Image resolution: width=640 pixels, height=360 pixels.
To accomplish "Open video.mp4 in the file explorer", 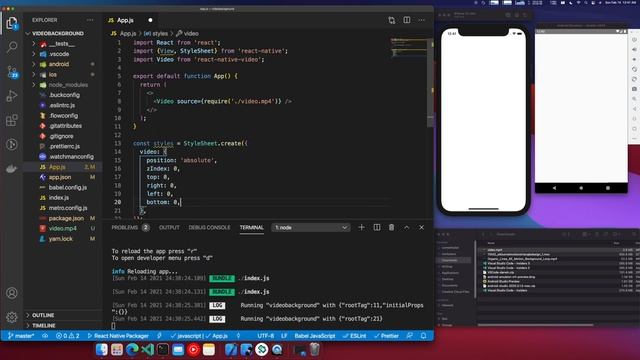I will [x=63, y=229].
